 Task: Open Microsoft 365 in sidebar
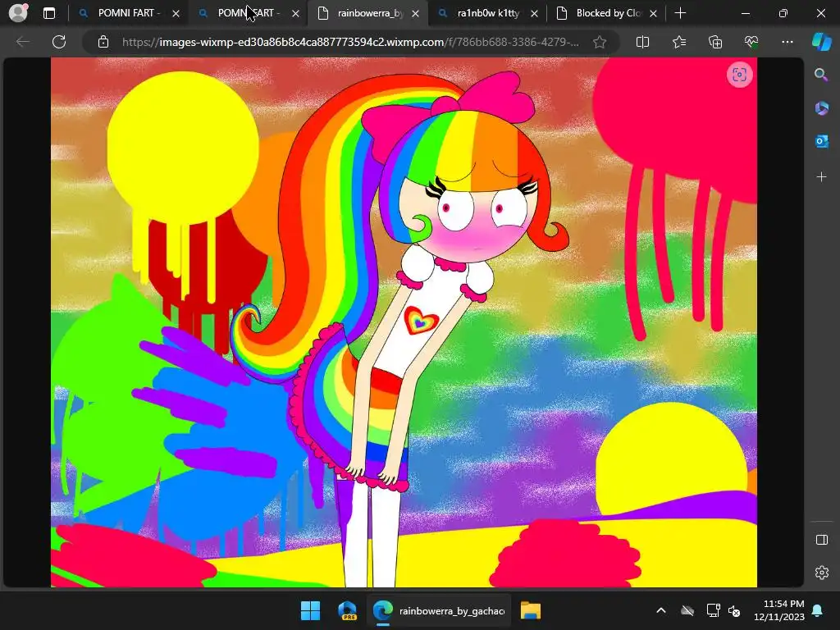pos(821,108)
